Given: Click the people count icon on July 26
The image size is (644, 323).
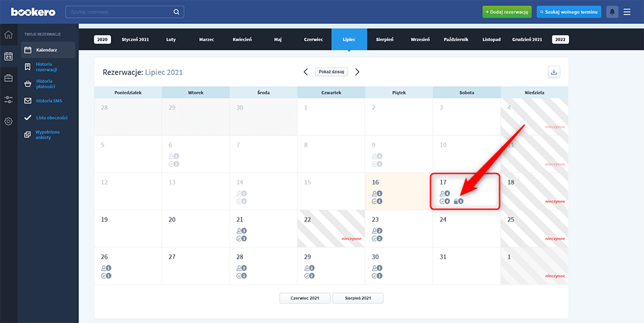Looking at the screenshot, I should coord(103,268).
